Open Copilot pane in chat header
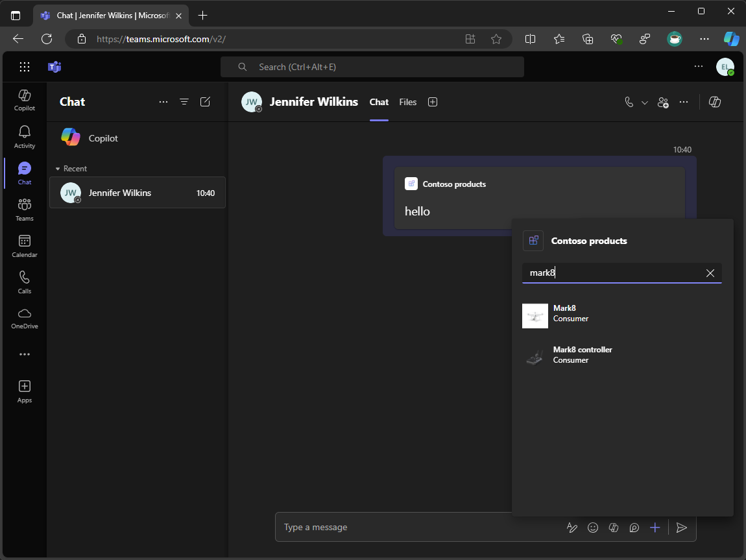The width and height of the screenshot is (746, 560). [x=715, y=102]
